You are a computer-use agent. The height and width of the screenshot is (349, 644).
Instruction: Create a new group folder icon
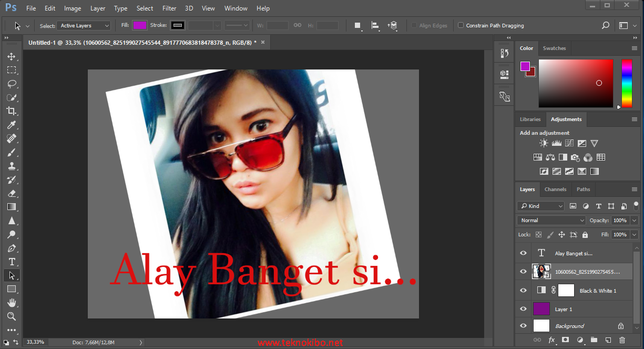(594, 340)
